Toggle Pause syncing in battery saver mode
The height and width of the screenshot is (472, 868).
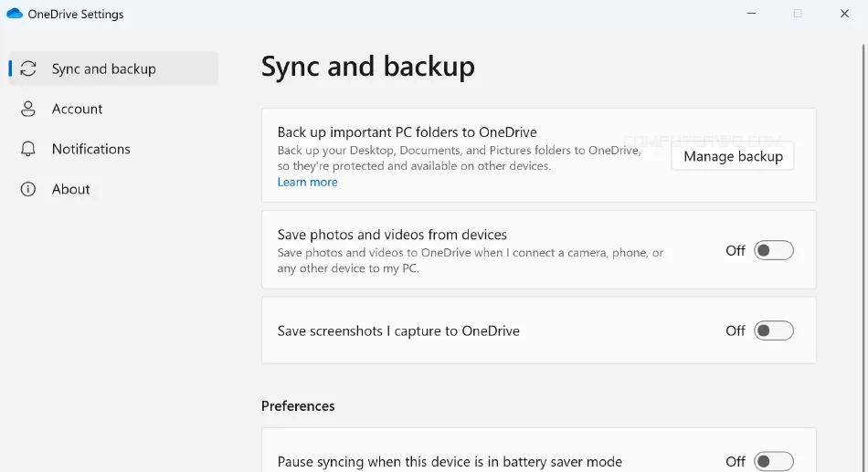(x=773, y=461)
